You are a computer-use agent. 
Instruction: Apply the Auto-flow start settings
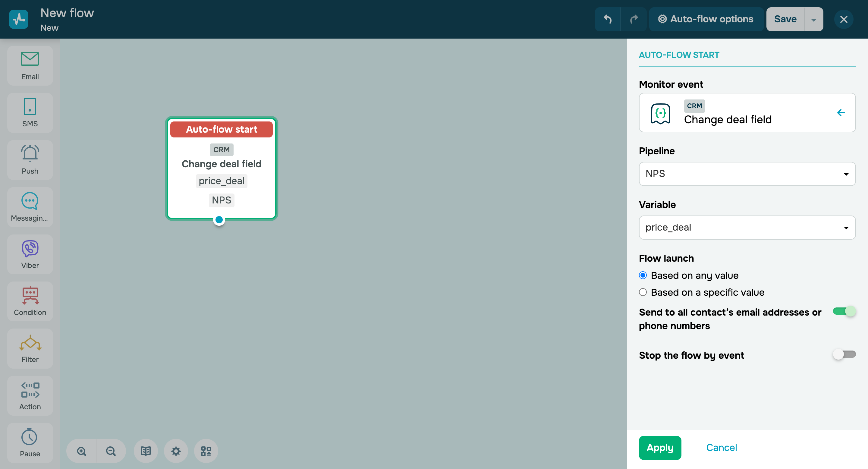click(x=659, y=447)
